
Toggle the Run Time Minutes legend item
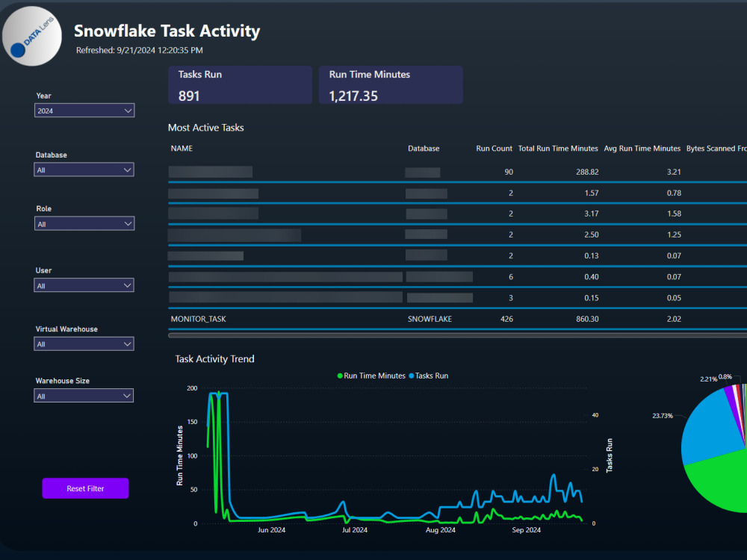371,376
